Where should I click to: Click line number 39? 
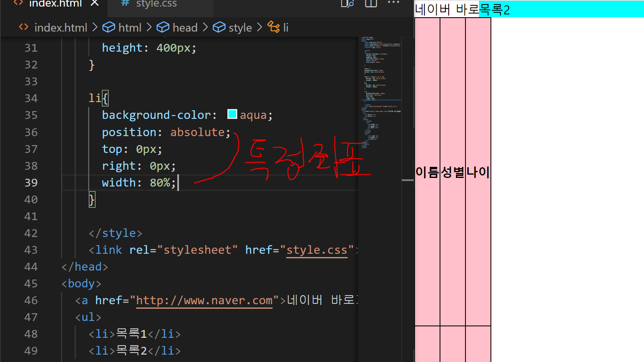(31, 183)
